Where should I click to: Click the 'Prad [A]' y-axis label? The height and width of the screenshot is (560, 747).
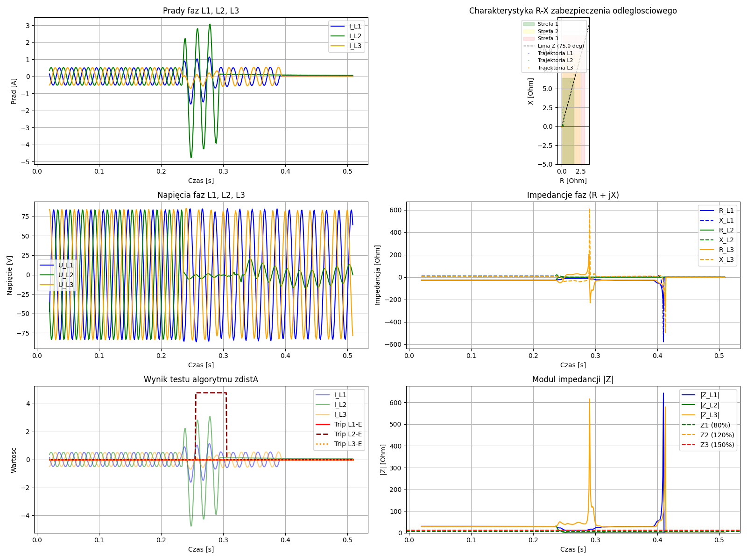pyautogui.click(x=14, y=91)
